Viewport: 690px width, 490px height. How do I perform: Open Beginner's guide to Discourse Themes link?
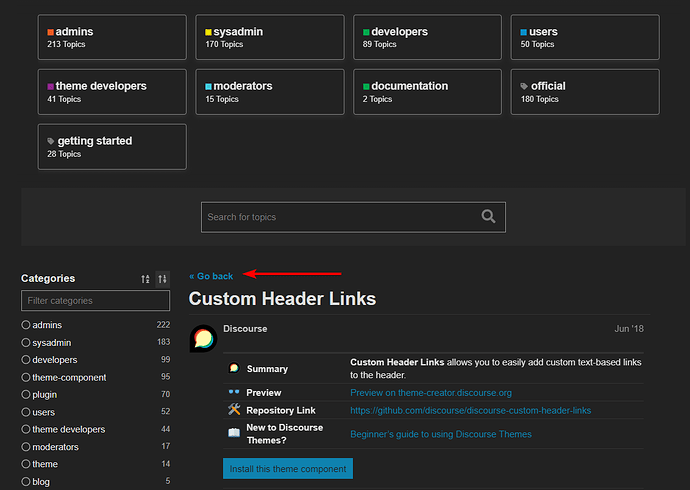point(441,434)
